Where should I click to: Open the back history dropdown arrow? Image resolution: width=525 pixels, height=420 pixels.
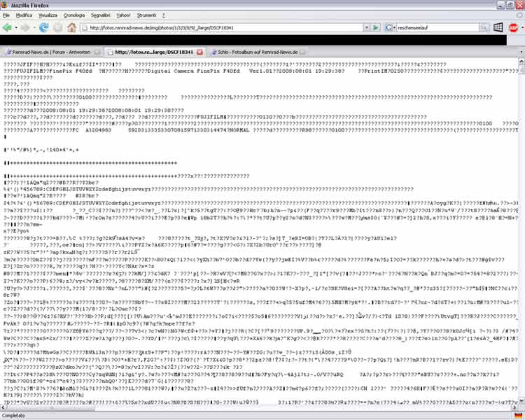[17, 27]
